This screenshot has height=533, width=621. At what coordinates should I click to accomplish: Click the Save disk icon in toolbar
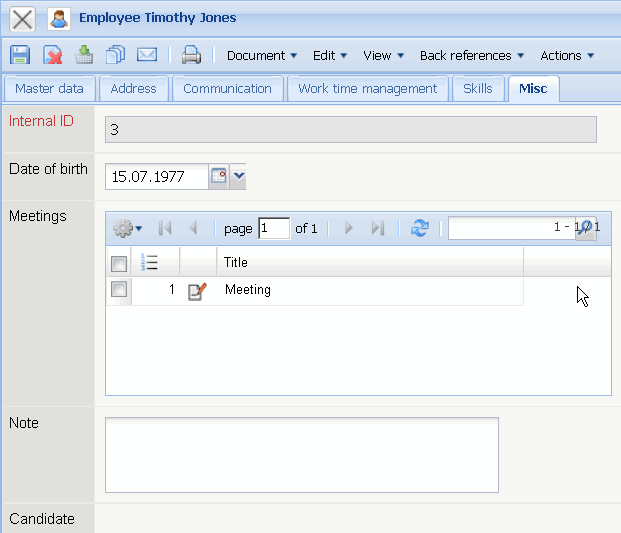tap(20, 55)
